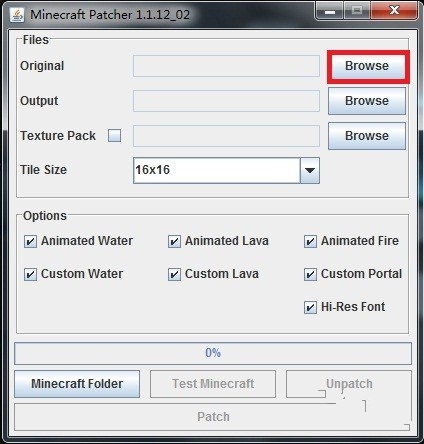Viewport: 424px width, 444px height.
Task: Disable Animated Fire option
Action: (x=310, y=241)
